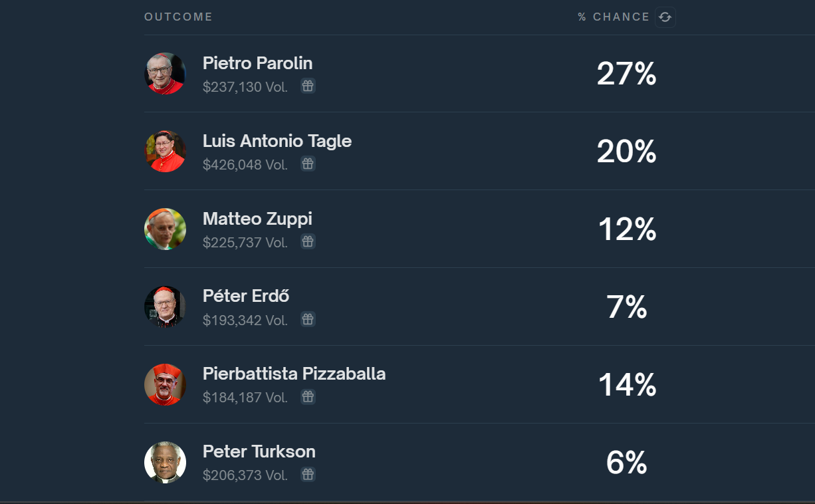The image size is (815, 504).
Task: Open Luis Antonio Tagle's avatar photo
Action: point(165,152)
